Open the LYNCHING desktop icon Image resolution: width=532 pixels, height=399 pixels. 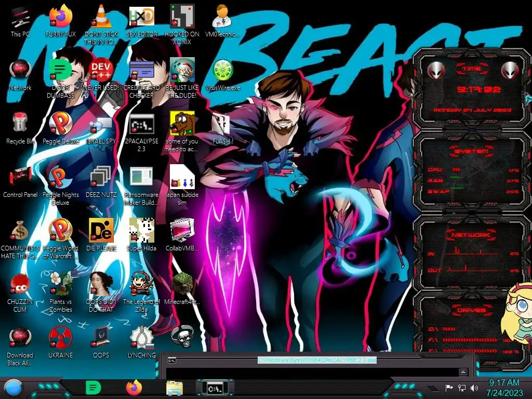pos(141,343)
